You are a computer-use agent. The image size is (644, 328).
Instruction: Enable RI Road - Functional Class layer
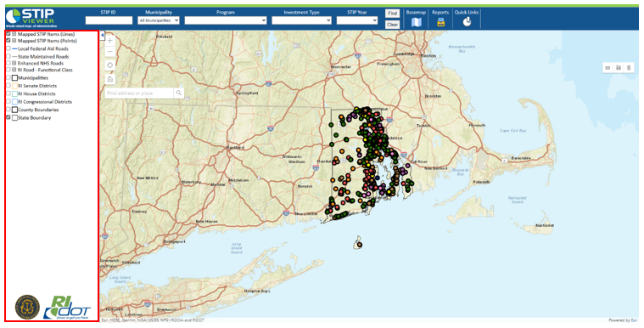[8, 70]
